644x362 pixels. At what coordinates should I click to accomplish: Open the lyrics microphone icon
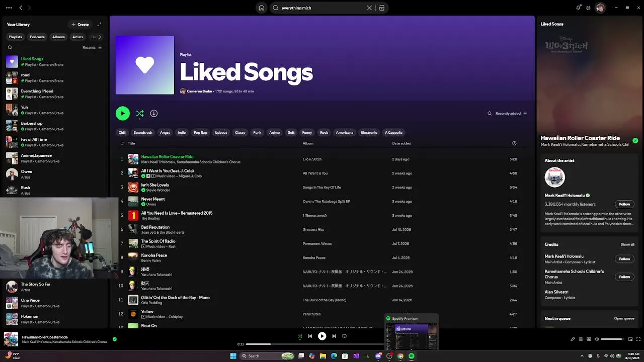573,339
